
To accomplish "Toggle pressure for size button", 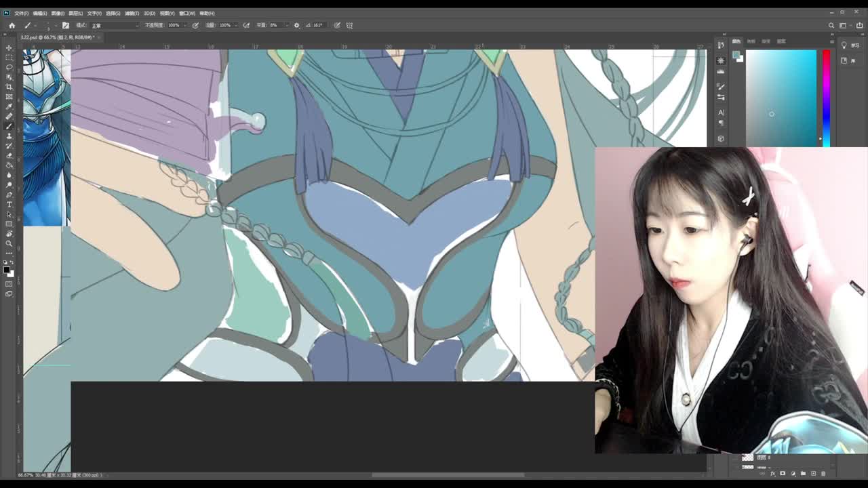I will (337, 25).
